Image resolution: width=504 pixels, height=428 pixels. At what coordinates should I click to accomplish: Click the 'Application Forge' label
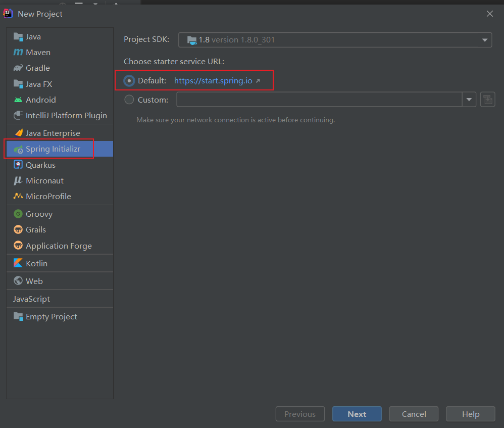[59, 246]
